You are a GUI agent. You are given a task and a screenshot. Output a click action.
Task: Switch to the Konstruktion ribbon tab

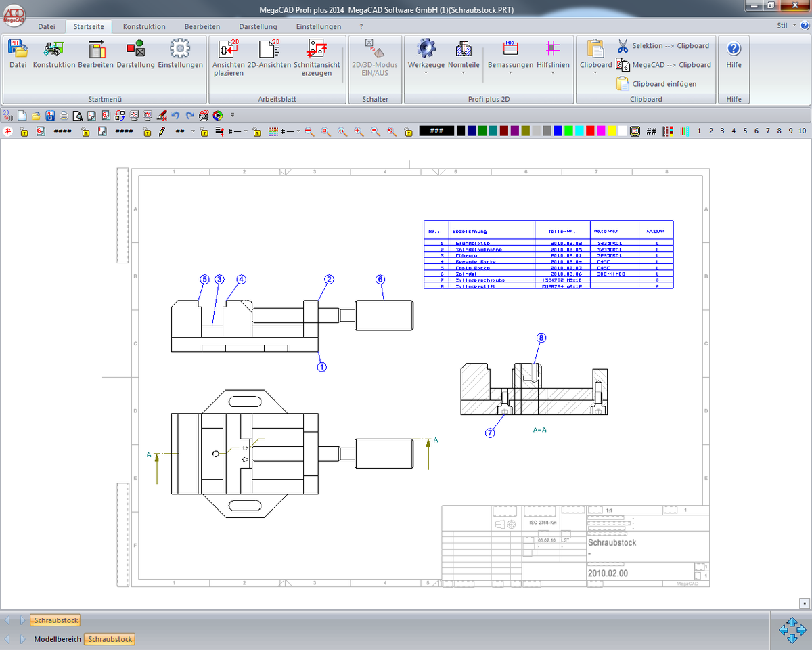point(144,27)
